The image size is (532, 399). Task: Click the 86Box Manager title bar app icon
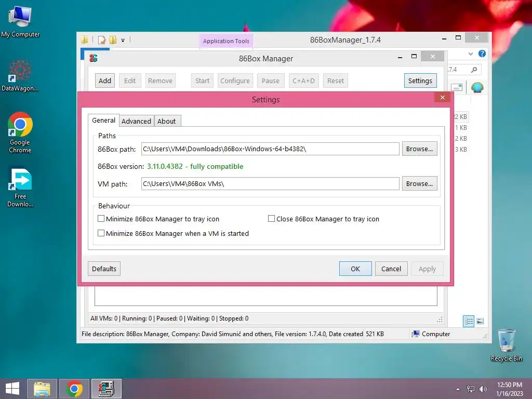pos(94,58)
